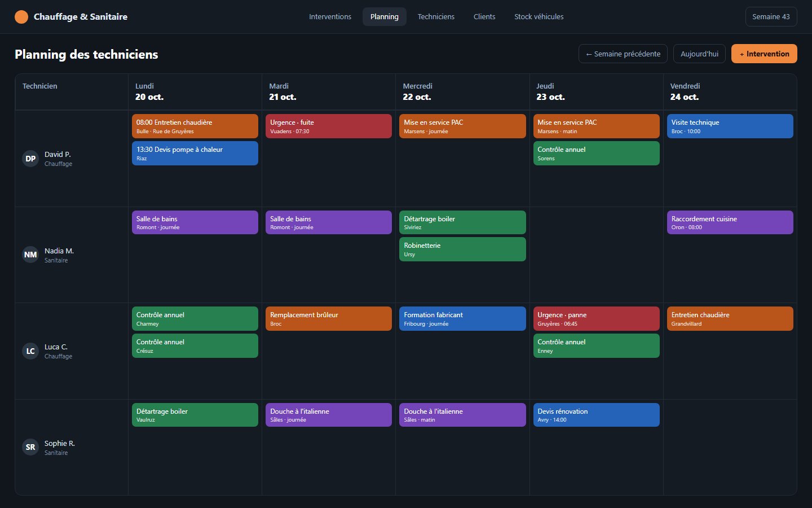Click Sophie R.'s SR avatar
The height and width of the screenshot is (508, 812).
[x=30, y=447]
